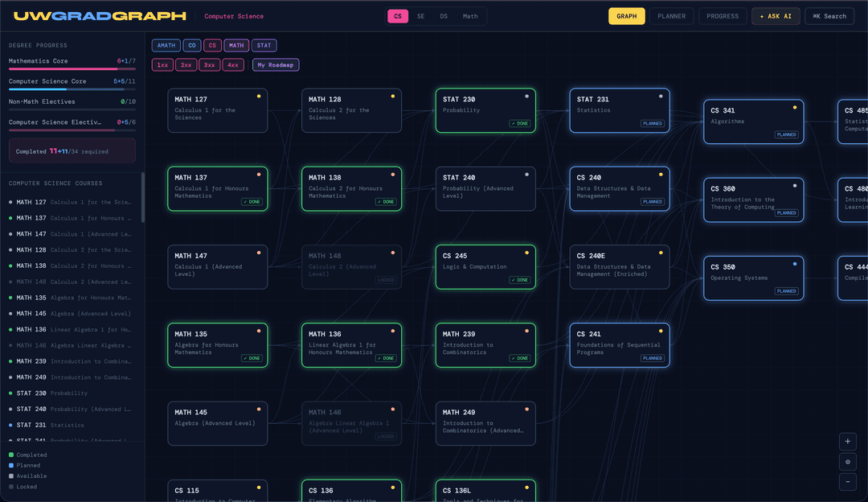The height and width of the screenshot is (502, 868).
Task: Click the UWGradGraph logo
Action: coord(100,16)
